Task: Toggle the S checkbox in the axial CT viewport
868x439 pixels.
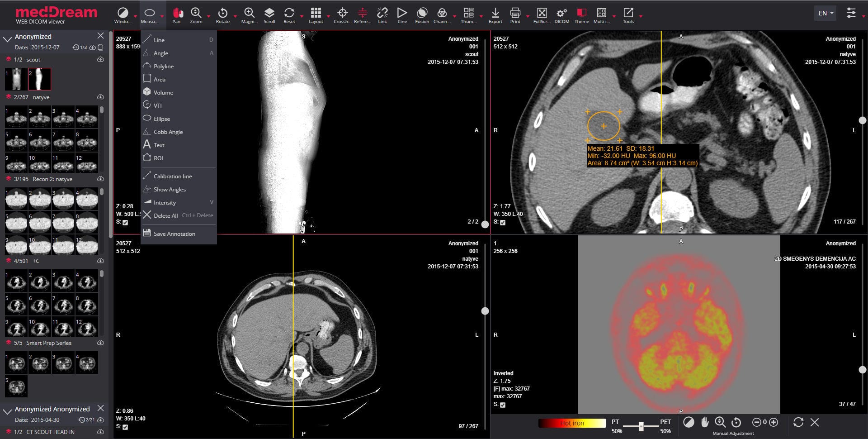Action: 502,222
